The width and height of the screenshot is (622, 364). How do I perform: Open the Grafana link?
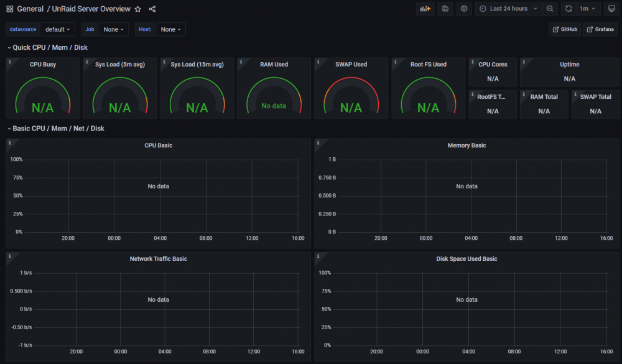tap(600, 29)
